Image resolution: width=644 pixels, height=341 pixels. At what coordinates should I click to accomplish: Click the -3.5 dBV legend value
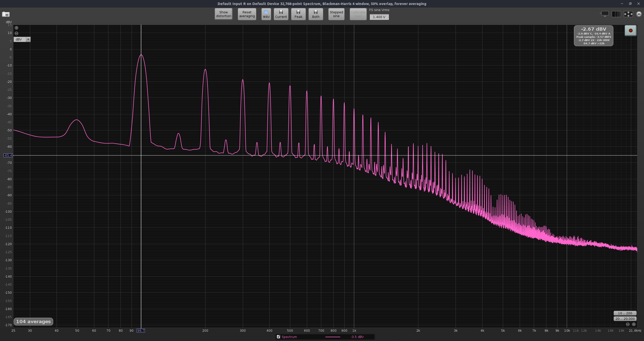[x=357, y=337]
